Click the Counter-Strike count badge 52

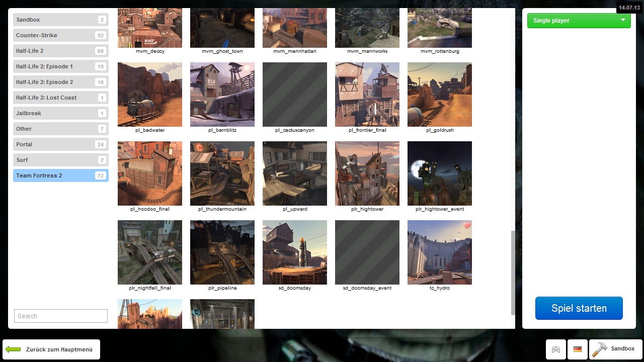[x=100, y=35]
